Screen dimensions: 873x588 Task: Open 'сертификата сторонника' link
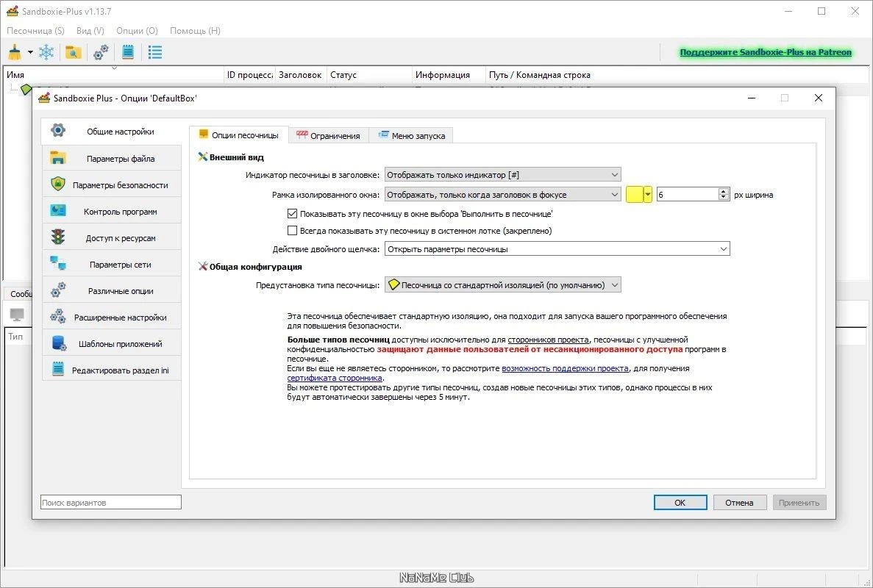pyautogui.click(x=335, y=378)
